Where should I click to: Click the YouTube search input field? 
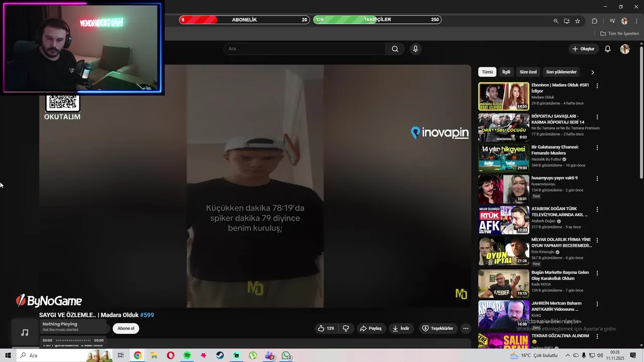(x=304, y=49)
